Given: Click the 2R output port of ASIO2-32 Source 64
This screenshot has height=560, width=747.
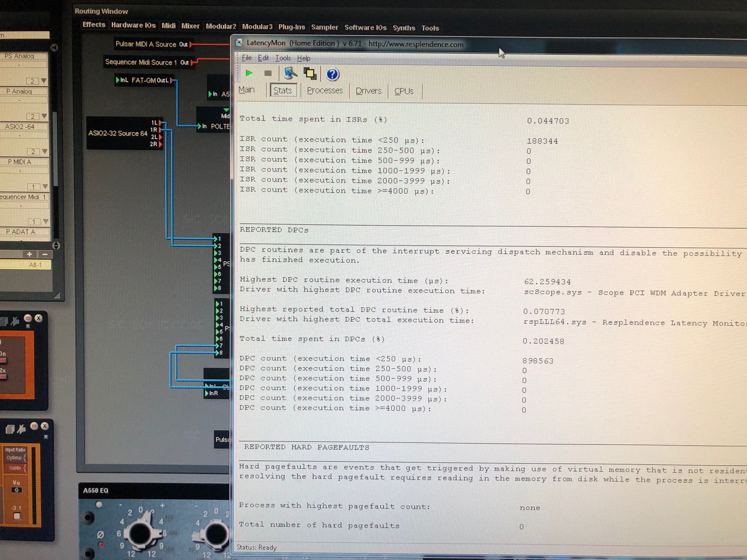Looking at the screenshot, I should click(x=160, y=144).
